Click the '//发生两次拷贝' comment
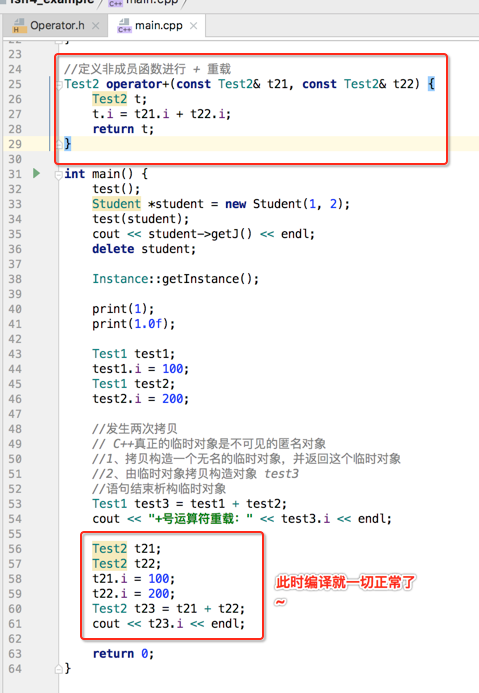 pyautogui.click(x=135, y=429)
